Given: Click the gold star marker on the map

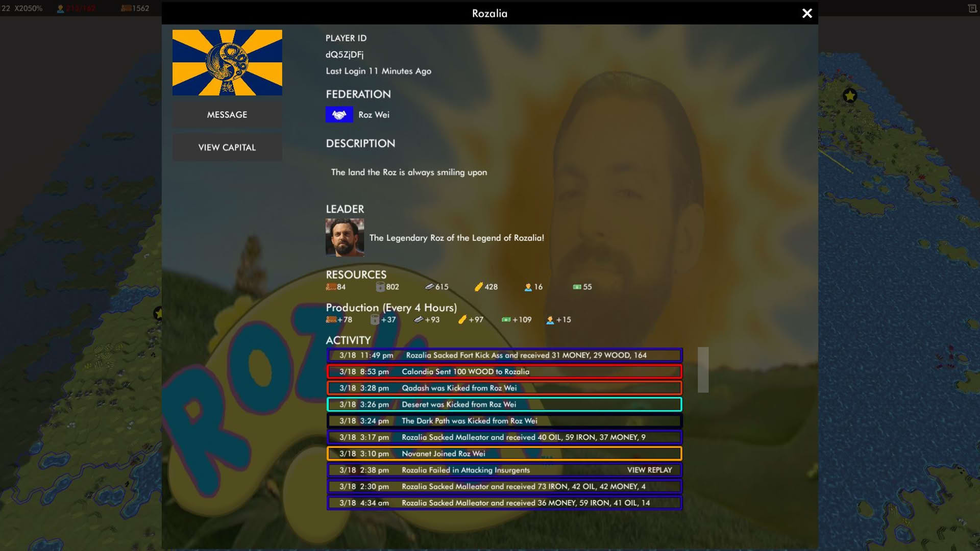Looking at the screenshot, I should pyautogui.click(x=850, y=95).
